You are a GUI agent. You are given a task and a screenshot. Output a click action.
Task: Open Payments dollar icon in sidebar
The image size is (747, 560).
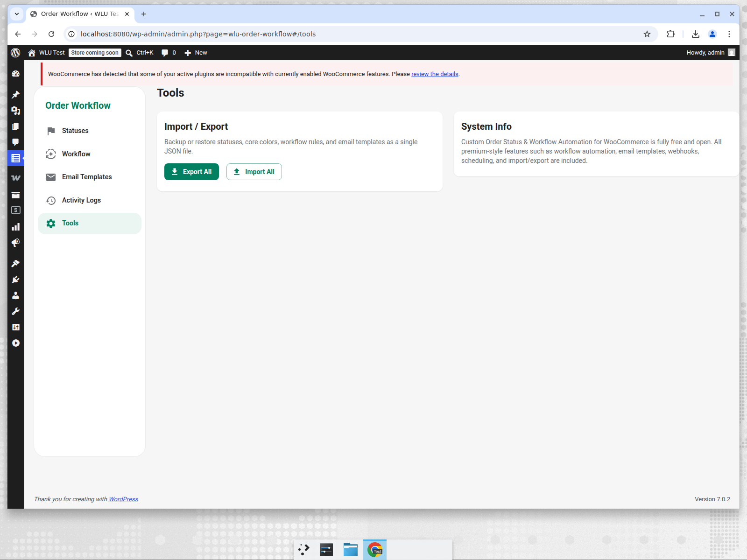[15, 210]
